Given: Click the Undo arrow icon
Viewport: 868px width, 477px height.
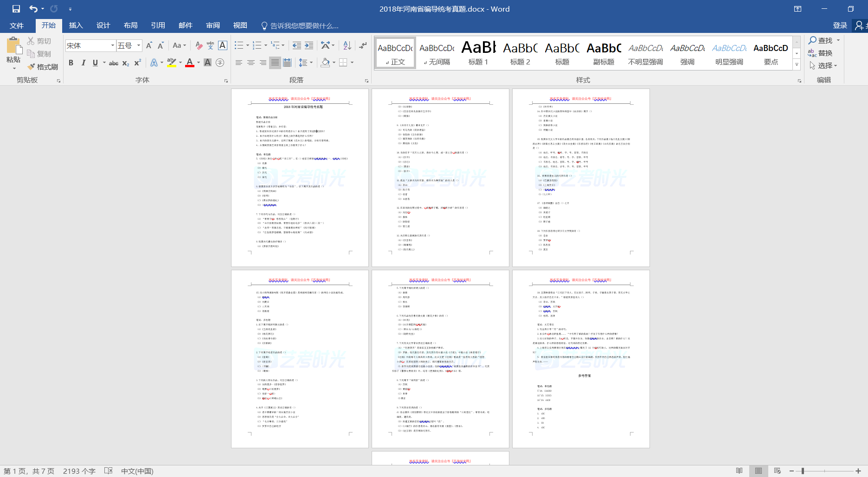Looking at the screenshot, I should (x=33, y=9).
